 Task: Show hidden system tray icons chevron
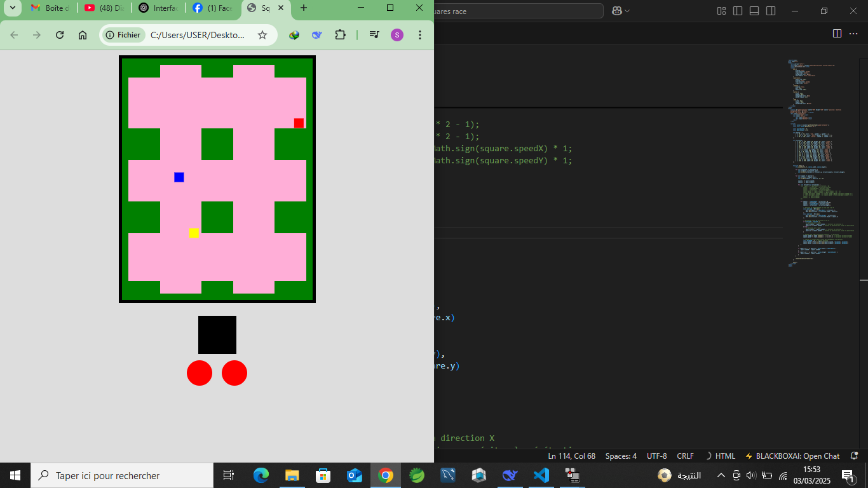(721, 475)
